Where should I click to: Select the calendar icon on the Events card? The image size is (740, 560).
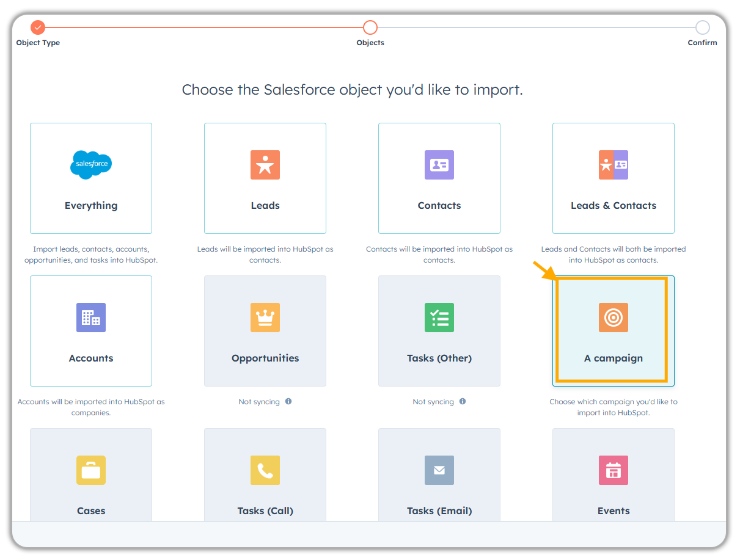click(x=613, y=470)
